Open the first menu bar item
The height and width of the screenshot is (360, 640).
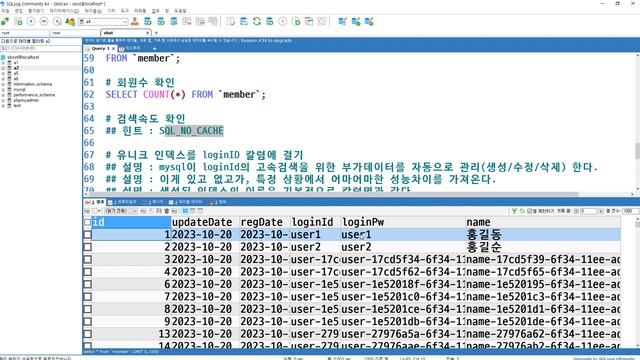5,11
